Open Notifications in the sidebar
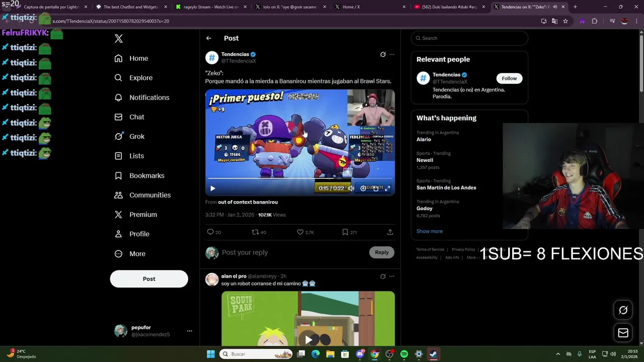 (142, 98)
